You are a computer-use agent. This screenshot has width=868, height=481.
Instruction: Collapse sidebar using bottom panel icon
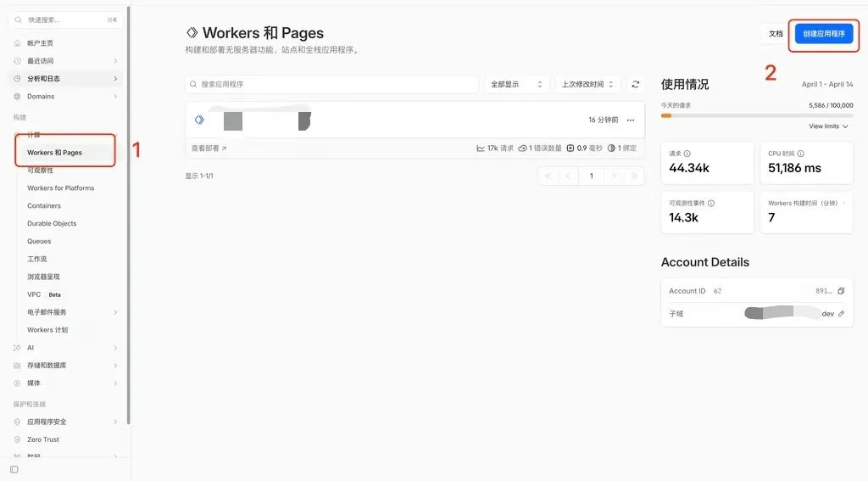click(x=14, y=470)
